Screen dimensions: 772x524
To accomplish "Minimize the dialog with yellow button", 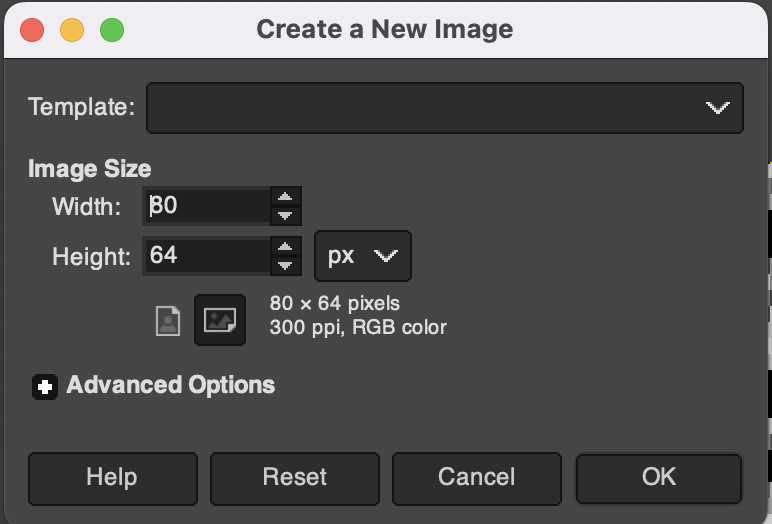I will click(x=72, y=30).
